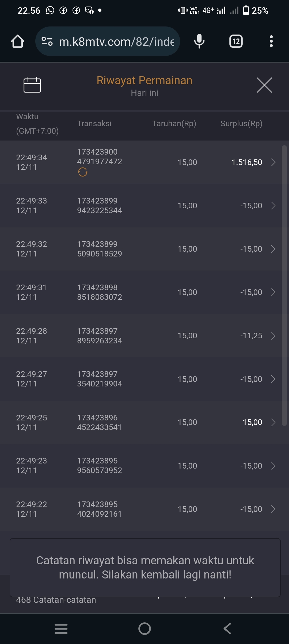Expand details of the 1.516,50 surplus row
This screenshot has height=644, width=289.
(273, 162)
